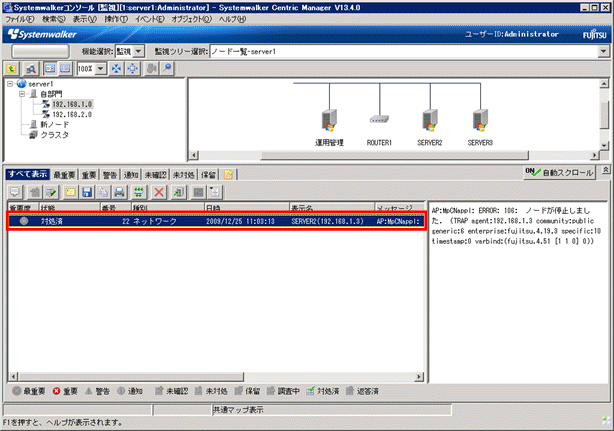This screenshot has width=614, height=431.
Task: Select the SERVER3 node icon in map
Action: (480, 120)
